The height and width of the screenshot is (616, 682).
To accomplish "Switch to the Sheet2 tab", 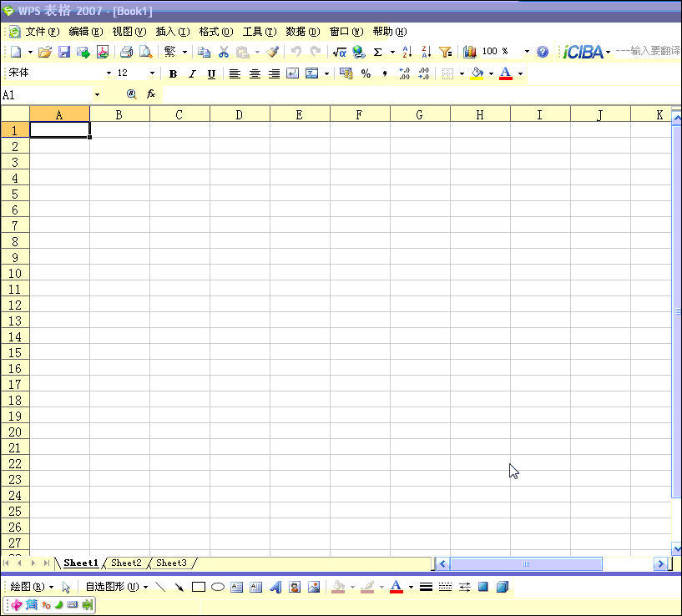I will (x=126, y=563).
